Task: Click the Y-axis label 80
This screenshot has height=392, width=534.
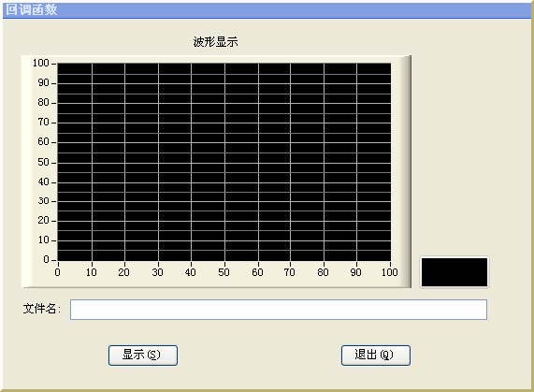Action: pos(44,103)
